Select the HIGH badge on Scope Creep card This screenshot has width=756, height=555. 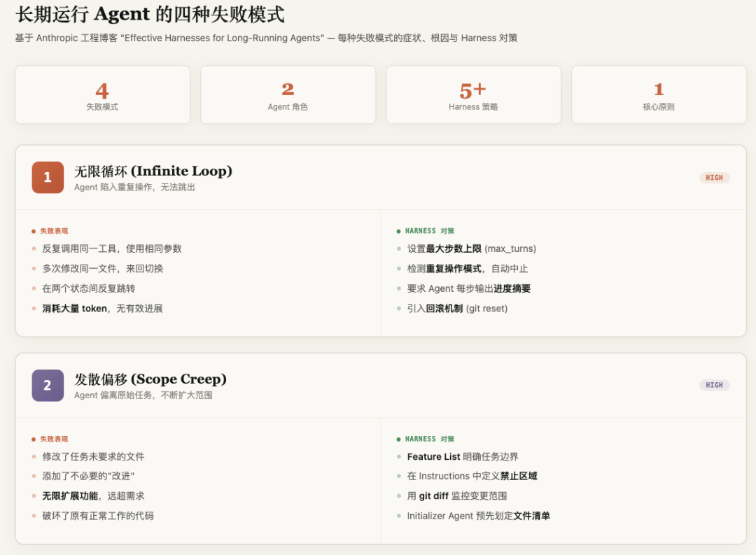tap(714, 385)
